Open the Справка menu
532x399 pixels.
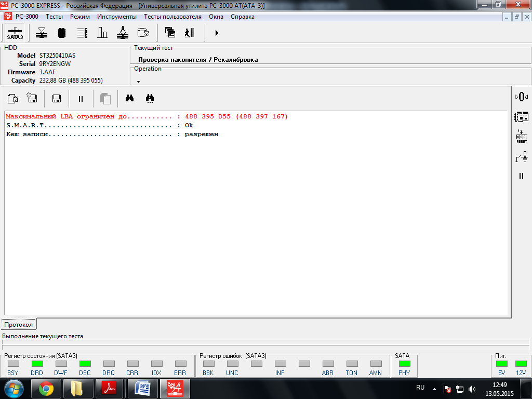pyautogui.click(x=243, y=17)
